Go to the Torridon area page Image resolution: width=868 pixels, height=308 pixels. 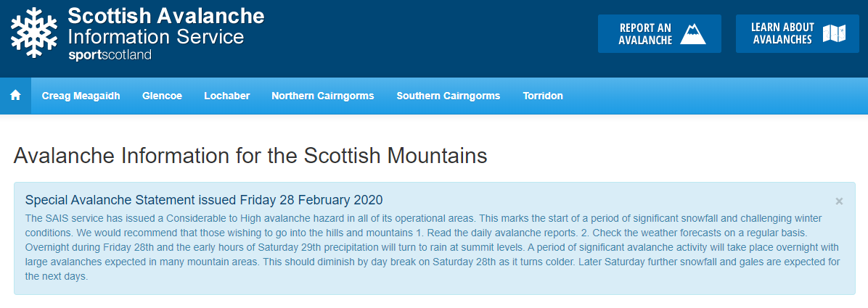(543, 96)
